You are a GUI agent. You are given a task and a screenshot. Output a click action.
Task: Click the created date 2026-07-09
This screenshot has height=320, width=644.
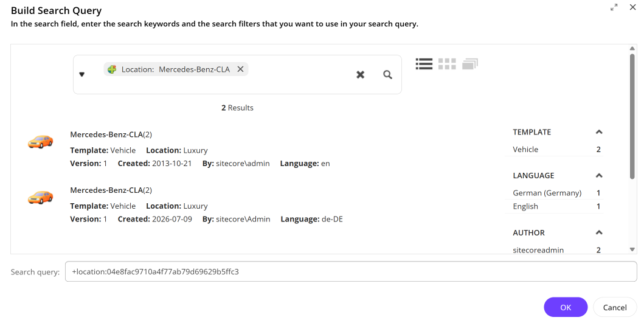coord(171,219)
